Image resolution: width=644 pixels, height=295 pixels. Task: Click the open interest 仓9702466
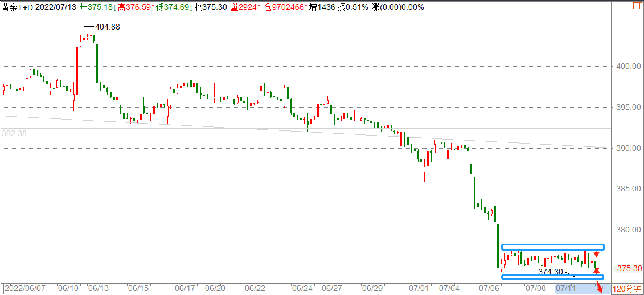click(x=286, y=7)
